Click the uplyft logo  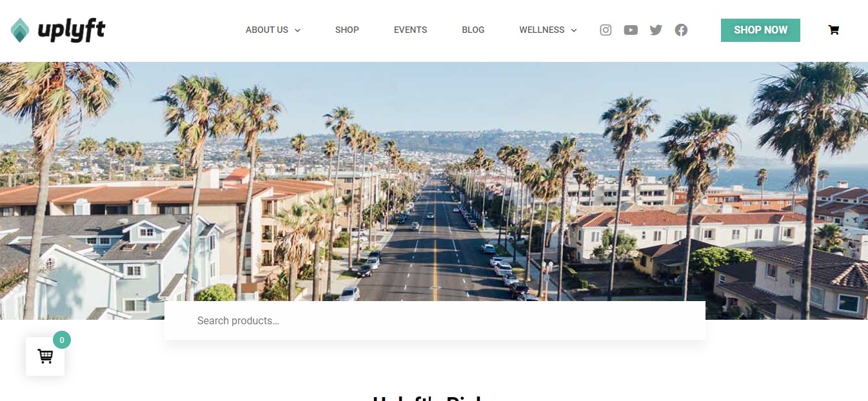58,30
